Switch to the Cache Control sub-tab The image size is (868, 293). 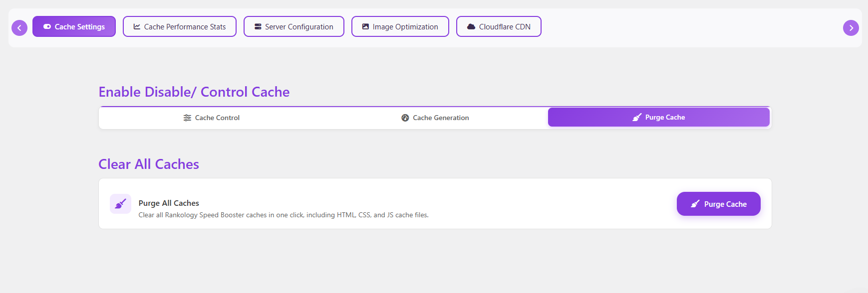point(212,118)
